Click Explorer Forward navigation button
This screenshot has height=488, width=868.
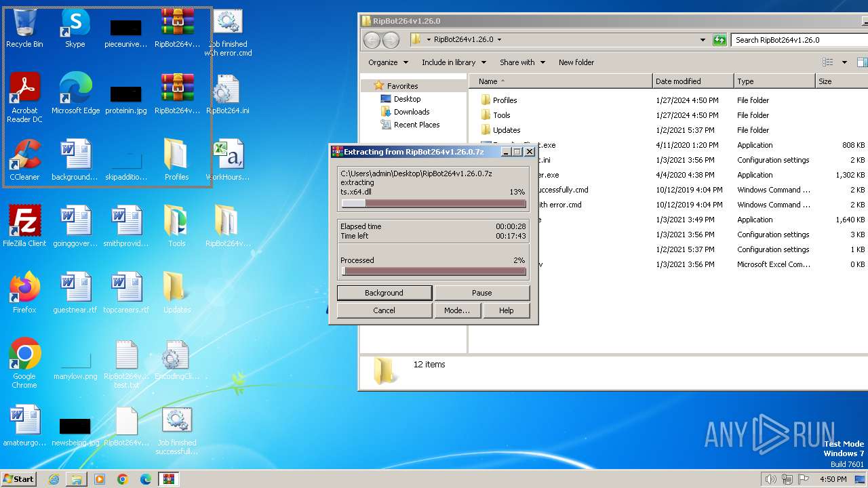pyautogui.click(x=391, y=40)
